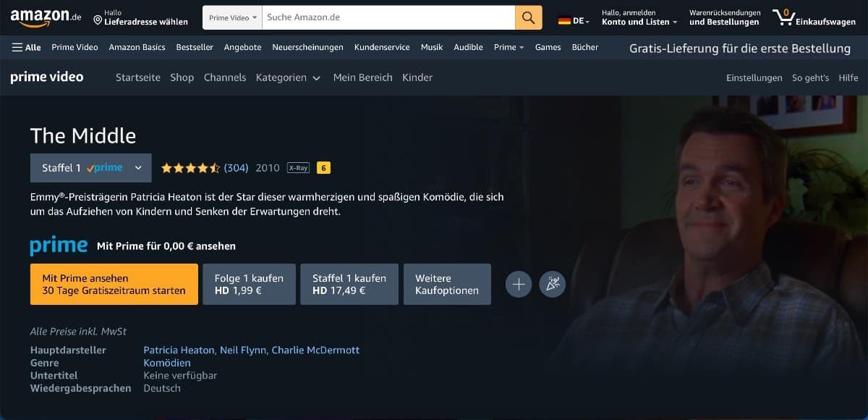This screenshot has width=868, height=420.
Task: Open the Alle hamburger menu
Action: 27,47
